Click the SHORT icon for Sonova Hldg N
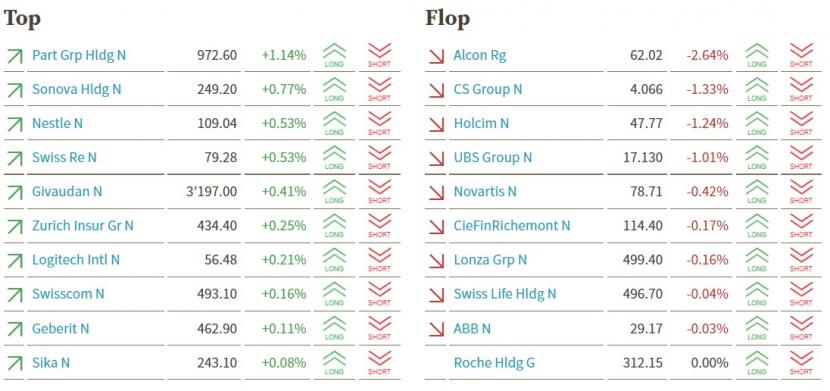 pyautogui.click(x=379, y=89)
